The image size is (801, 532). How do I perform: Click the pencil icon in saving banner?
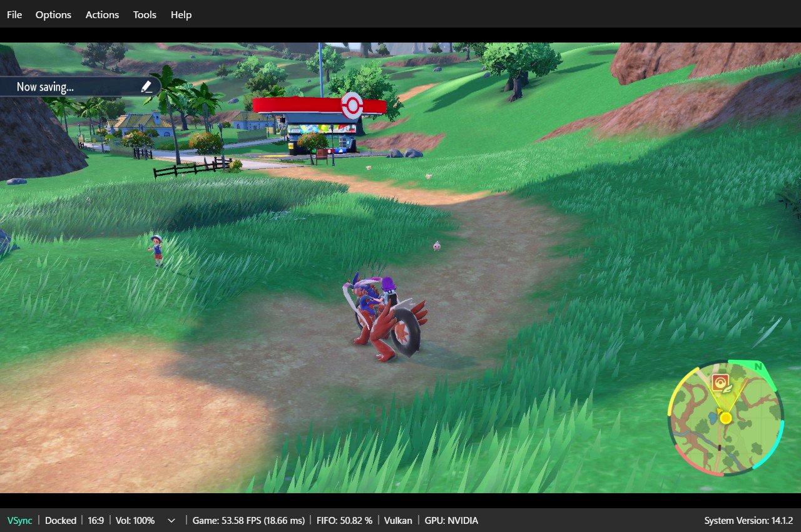coord(146,86)
